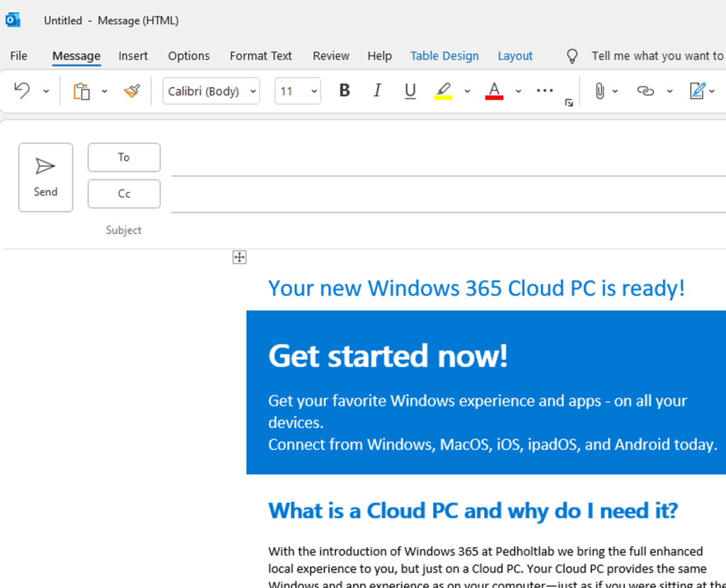Click the Get started now! banner heading
The image size is (726, 588).
coord(388,356)
